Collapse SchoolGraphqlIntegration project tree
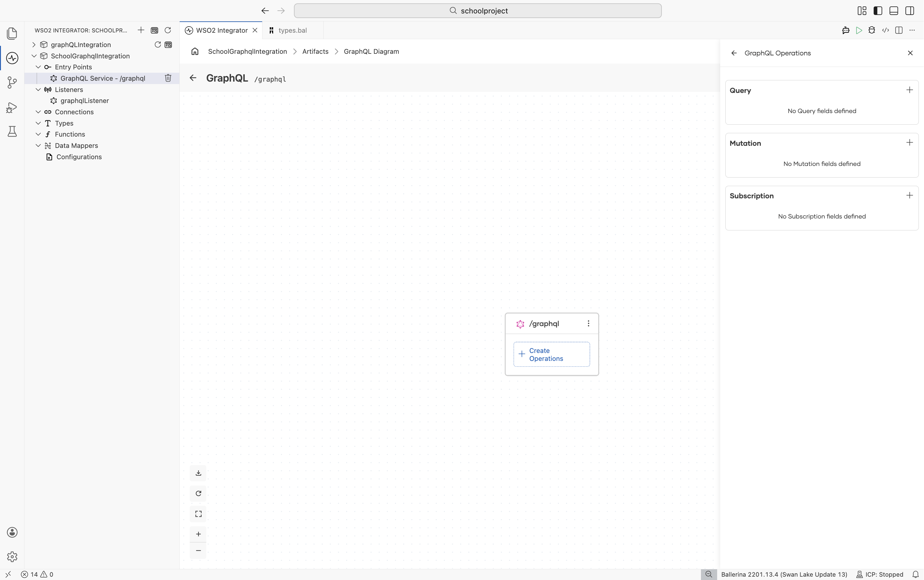 (34, 56)
